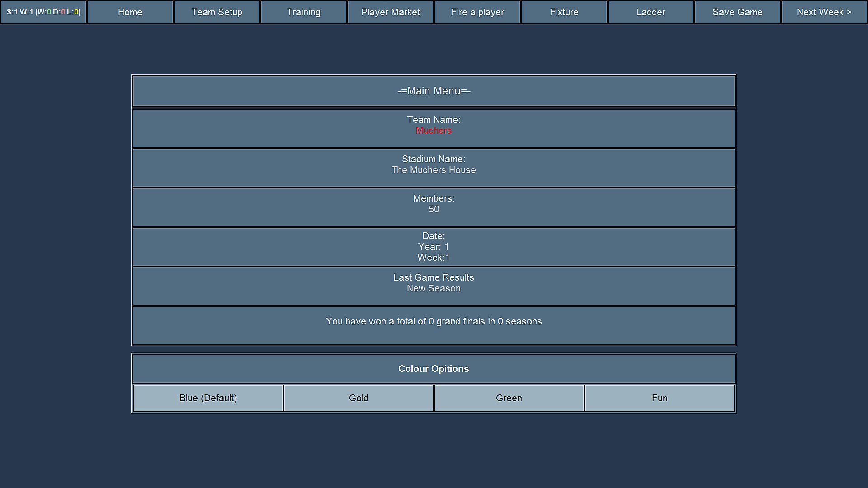View the Fixture page

click(x=564, y=12)
